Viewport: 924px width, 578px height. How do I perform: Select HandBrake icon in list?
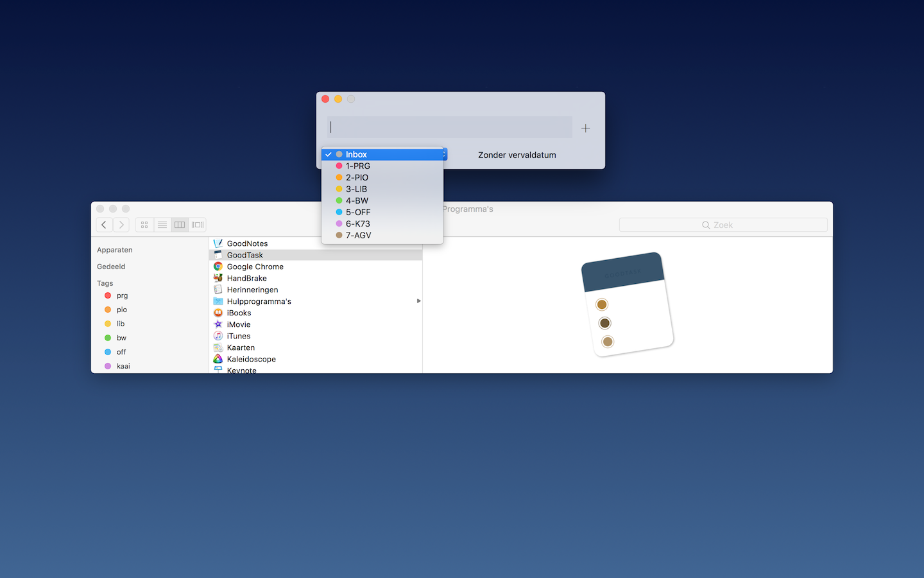coord(218,278)
